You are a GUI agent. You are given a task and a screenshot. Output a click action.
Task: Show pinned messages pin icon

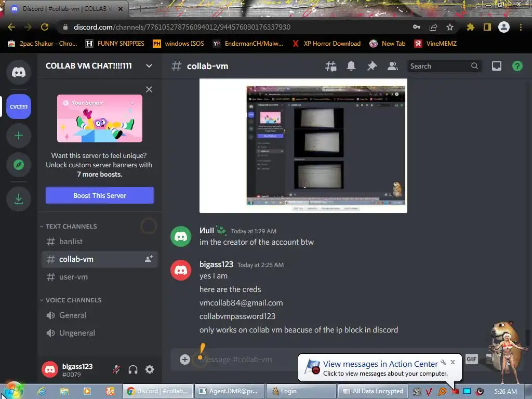point(372,66)
